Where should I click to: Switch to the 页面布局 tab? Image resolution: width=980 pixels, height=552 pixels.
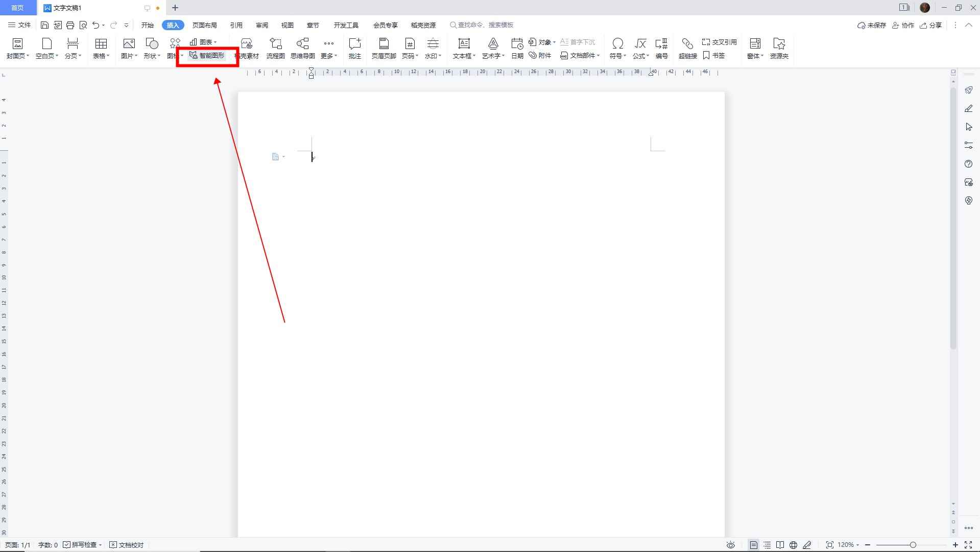coord(204,25)
